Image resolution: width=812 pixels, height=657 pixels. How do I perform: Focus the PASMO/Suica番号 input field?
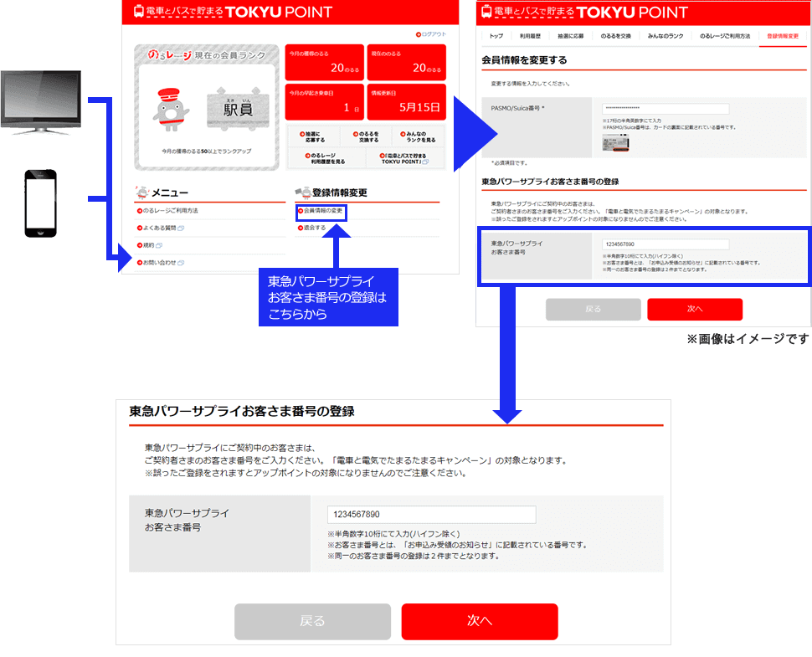pos(666,108)
